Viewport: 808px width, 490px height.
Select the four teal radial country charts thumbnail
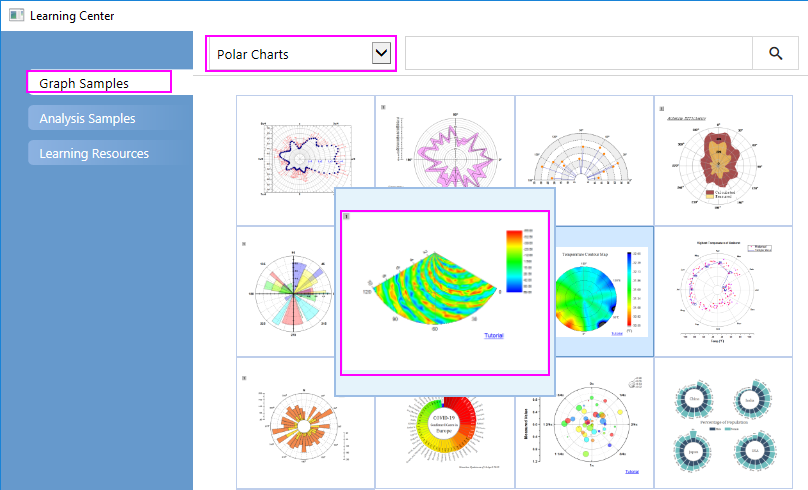[724, 423]
